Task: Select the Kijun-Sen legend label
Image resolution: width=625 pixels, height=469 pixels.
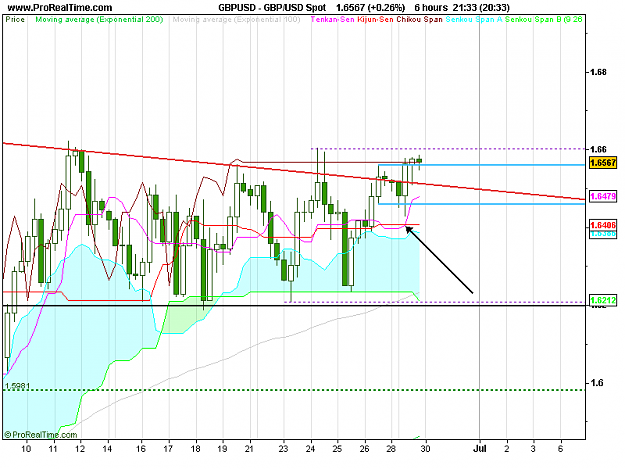Action: coord(375,19)
